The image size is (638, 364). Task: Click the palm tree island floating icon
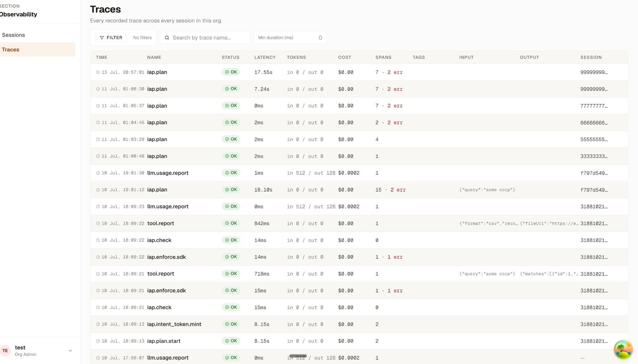coord(623,349)
